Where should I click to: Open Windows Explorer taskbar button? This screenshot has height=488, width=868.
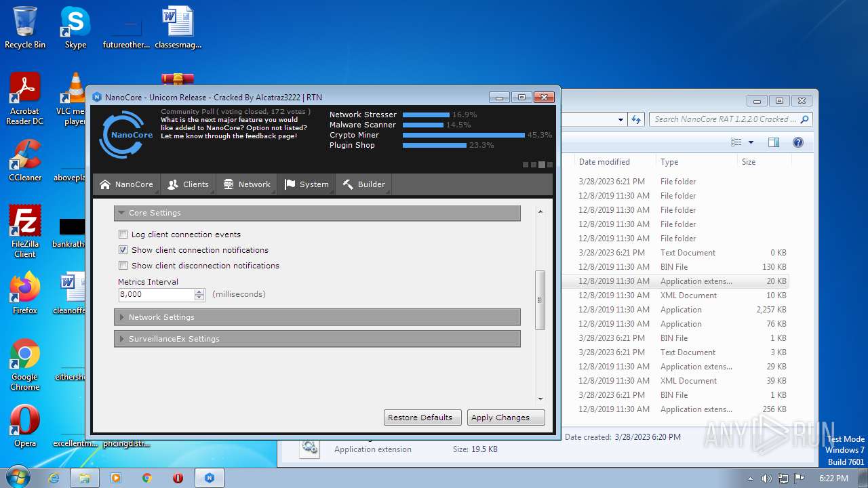tap(85, 478)
